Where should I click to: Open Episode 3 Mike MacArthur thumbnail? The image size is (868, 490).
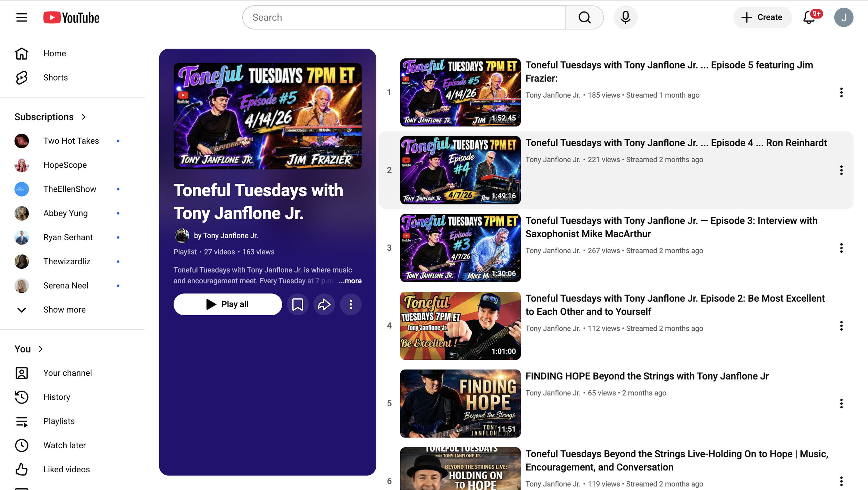pyautogui.click(x=460, y=248)
